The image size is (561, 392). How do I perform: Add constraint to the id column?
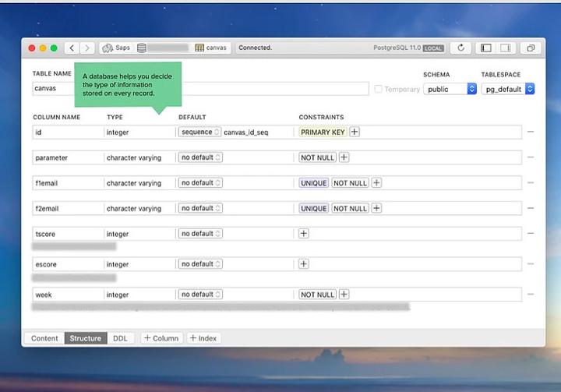(x=355, y=132)
